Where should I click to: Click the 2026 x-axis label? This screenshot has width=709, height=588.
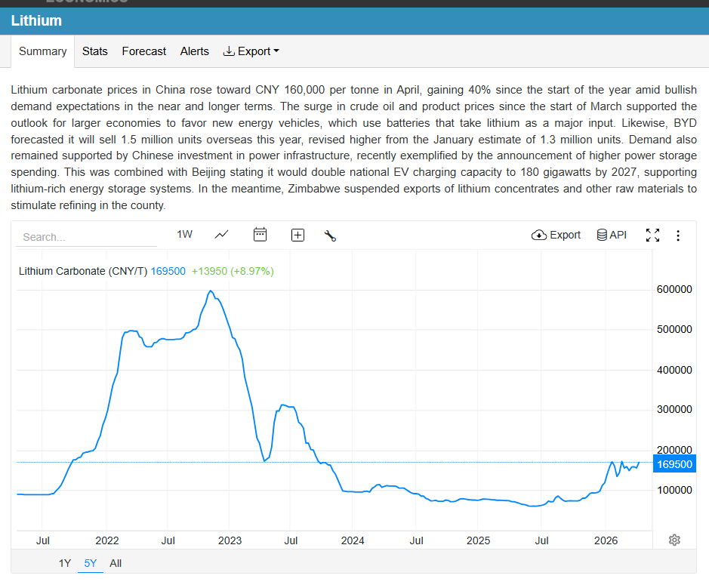click(x=606, y=540)
